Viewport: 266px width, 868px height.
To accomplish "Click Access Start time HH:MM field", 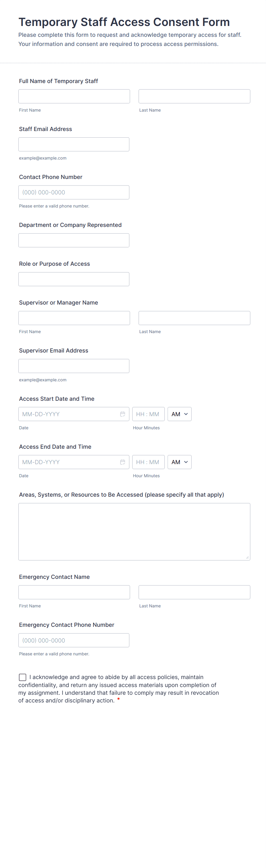I will pos(148,414).
